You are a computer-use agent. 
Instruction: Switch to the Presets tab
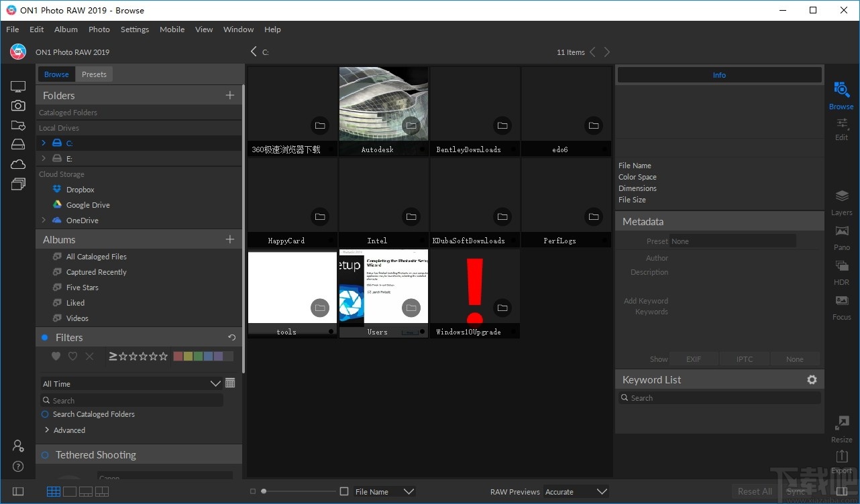[x=94, y=74]
